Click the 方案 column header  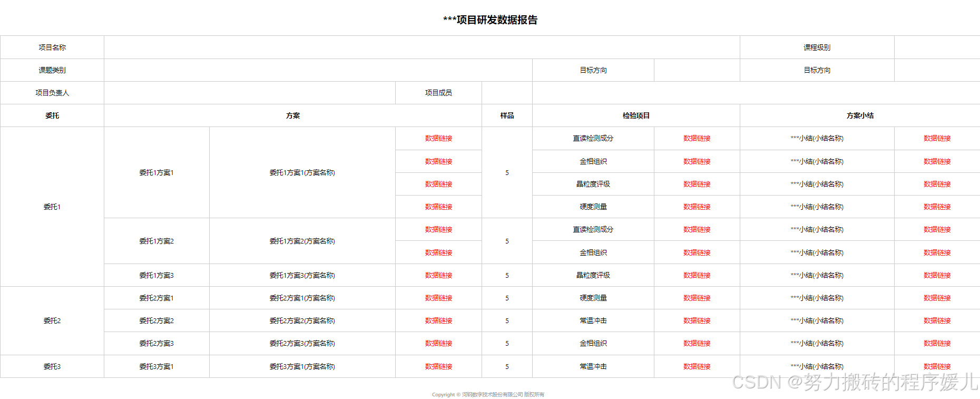[x=293, y=115]
